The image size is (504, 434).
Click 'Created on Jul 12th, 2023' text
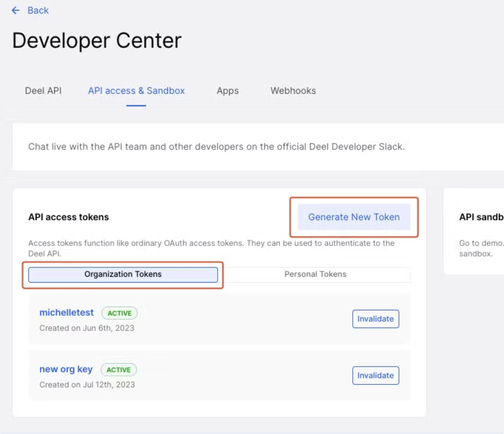pos(87,385)
